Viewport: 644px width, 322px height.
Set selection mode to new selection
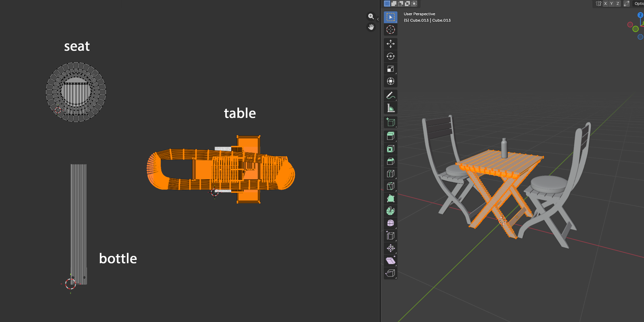[387, 3]
